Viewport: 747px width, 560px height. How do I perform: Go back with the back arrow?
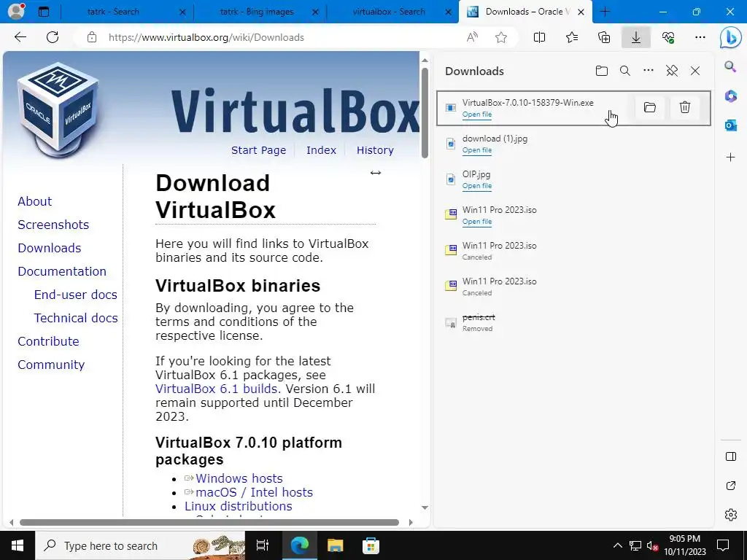pyautogui.click(x=20, y=37)
